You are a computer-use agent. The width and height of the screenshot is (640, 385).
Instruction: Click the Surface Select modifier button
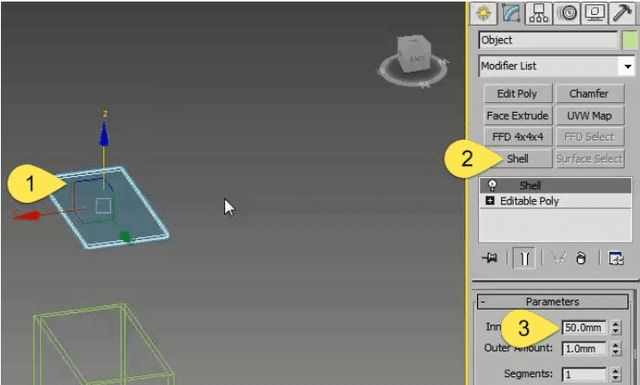pyautogui.click(x=589, y=158)
